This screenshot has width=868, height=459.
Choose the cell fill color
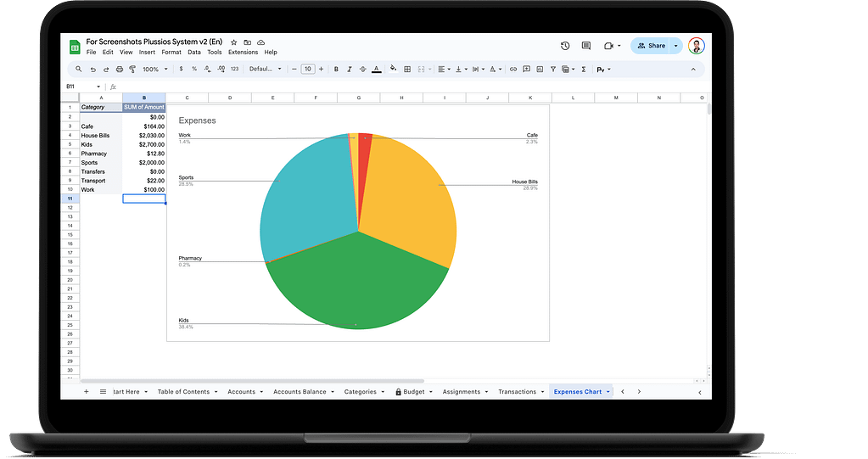tap(393, 69)
